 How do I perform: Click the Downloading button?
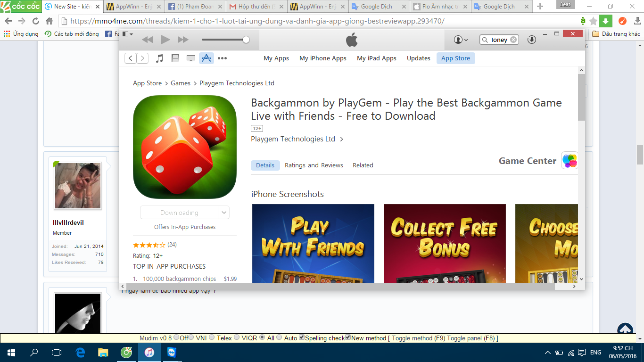[179, 213]
